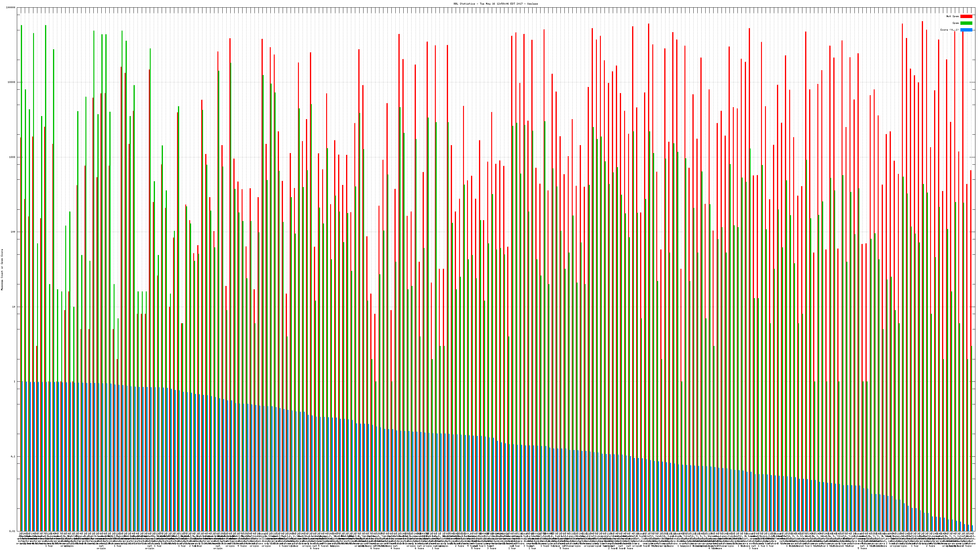Click the 'Spam' legend label text

(x=956, y=23)
